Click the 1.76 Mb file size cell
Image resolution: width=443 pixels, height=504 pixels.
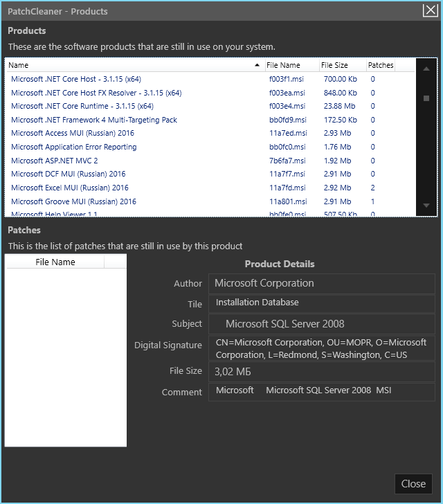(337, 147)
